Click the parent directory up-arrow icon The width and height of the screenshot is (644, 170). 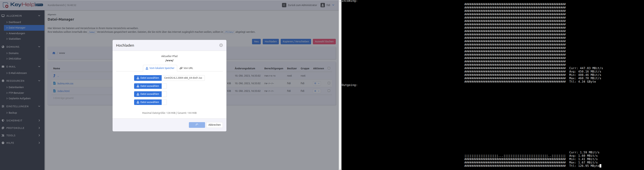[54, 76]
